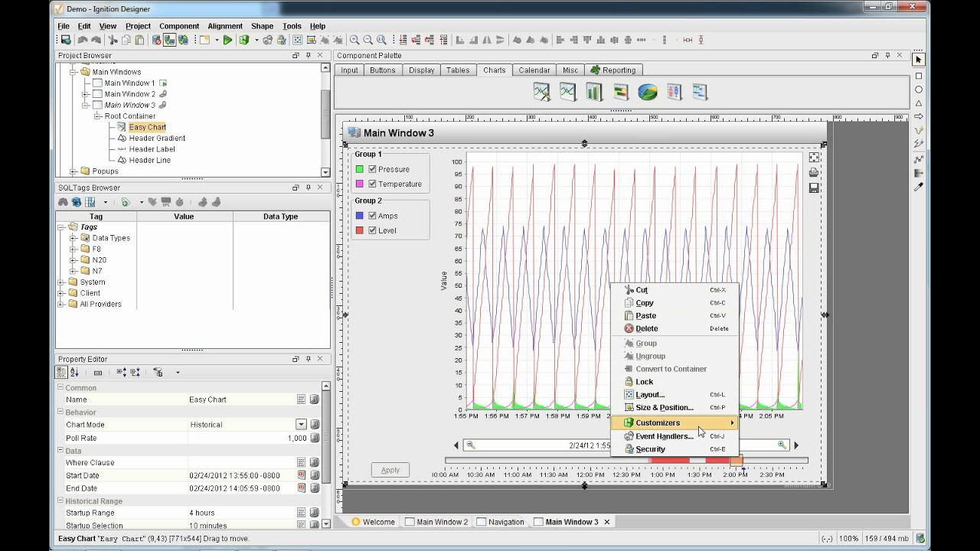Switch to the Main Window 2 tab
Image resolution: width=980 pixels, height=551 pixels.
[436, 522]
